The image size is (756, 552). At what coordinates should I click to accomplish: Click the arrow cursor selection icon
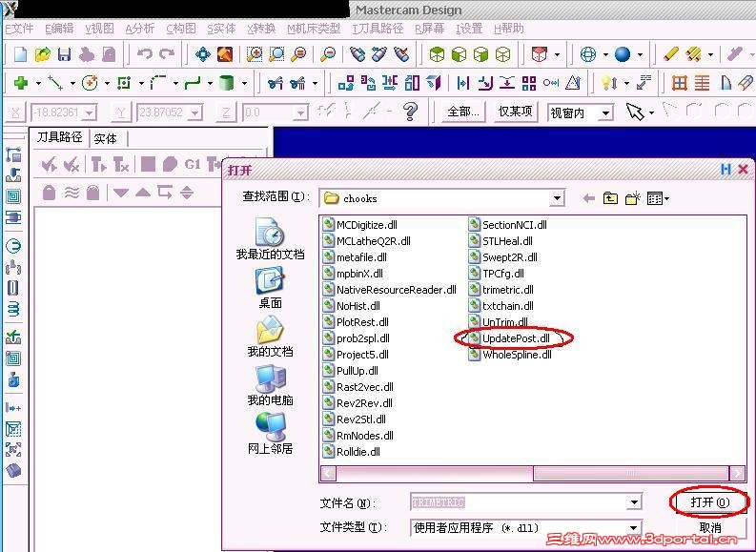(635, 112)
